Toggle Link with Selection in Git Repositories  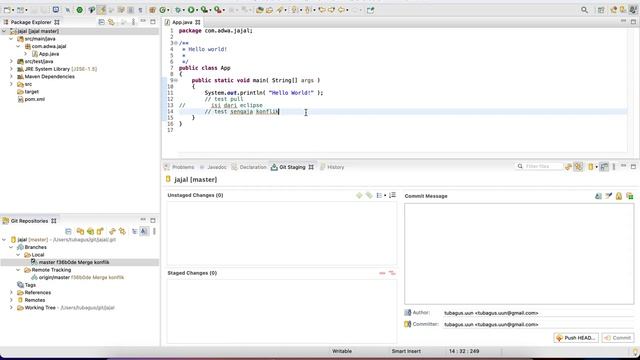point(122,231)
